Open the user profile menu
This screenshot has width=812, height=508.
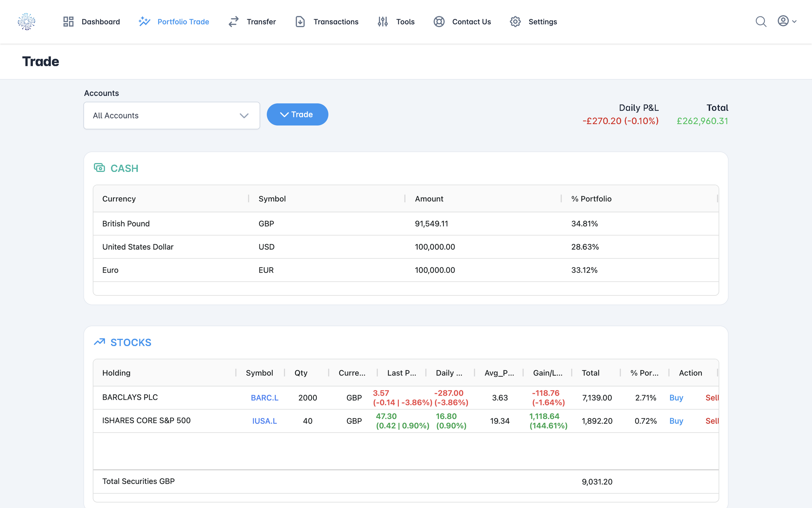pyautogui.click(x=786, y=21)
